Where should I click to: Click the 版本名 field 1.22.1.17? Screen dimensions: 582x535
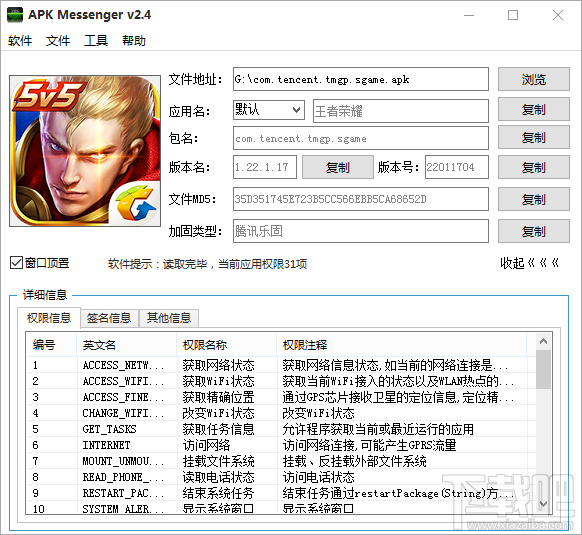tap(265, 167)
